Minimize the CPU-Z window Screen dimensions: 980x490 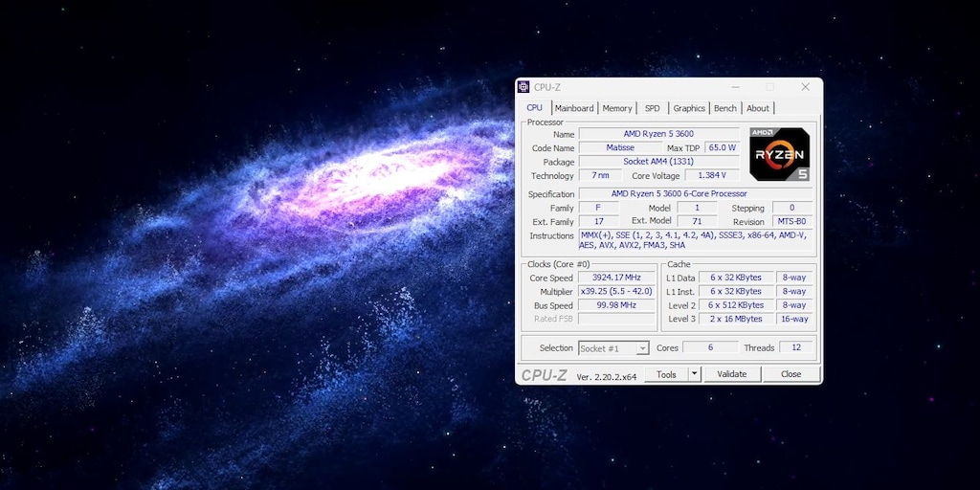point(736,87)
